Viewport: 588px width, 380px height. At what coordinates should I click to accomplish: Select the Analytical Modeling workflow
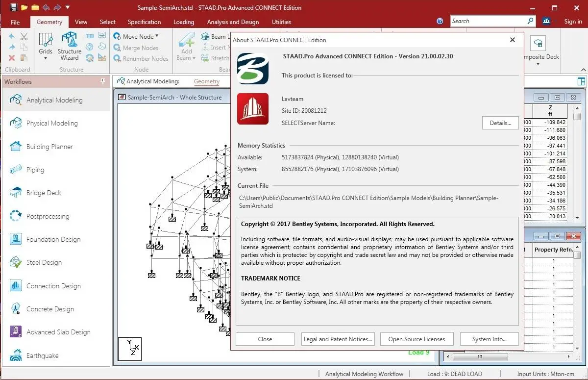click(x=56, y=100)
